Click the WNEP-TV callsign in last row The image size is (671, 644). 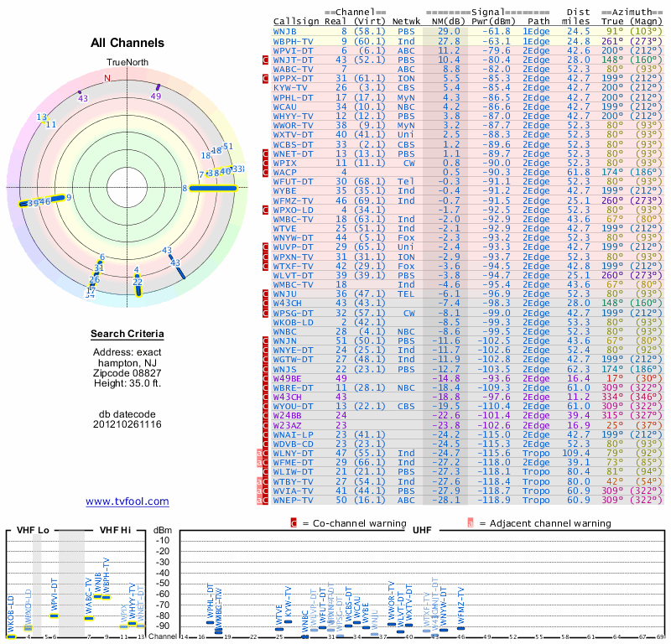tap(293, 500)
